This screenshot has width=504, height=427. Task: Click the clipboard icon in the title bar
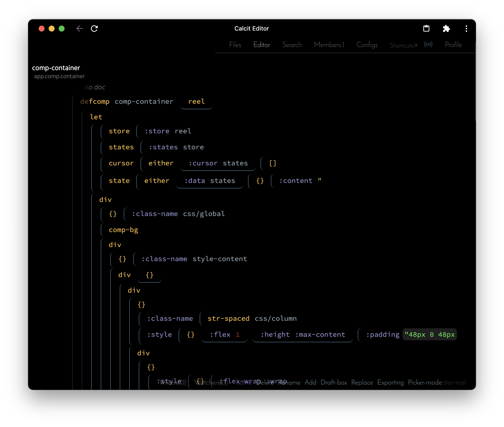(x=427, y=29)
